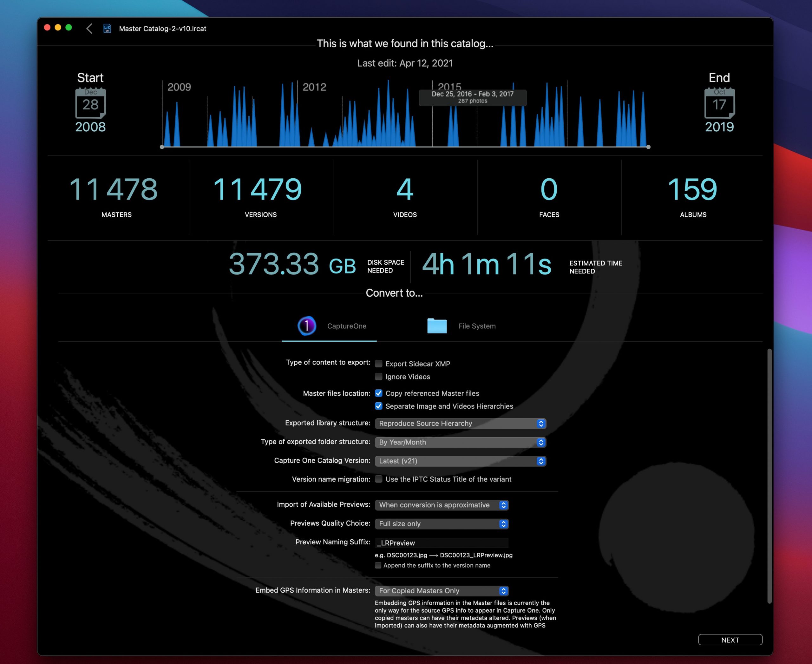
Task: Click the timeline right range handle
Action: (x=648, y=147)
